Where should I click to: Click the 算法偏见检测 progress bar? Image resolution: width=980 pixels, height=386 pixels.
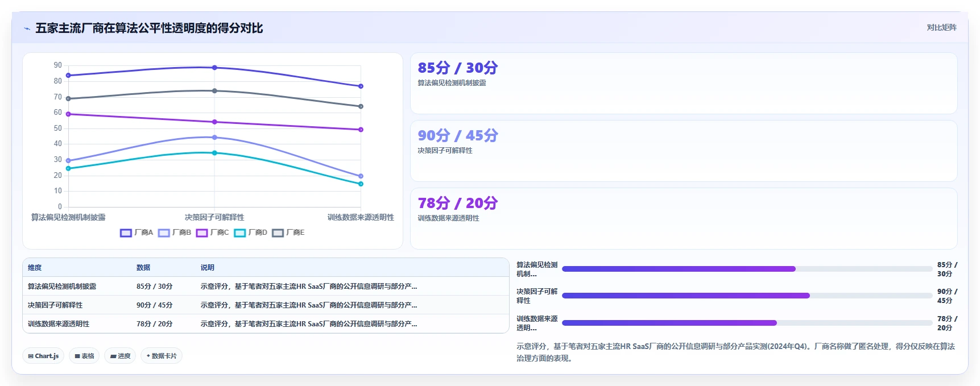click(x=747, y=269)
